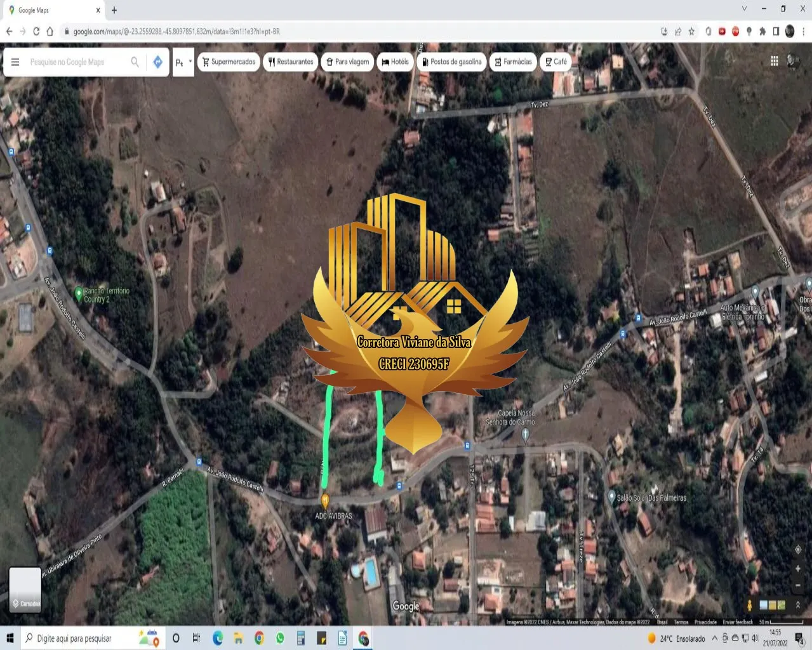Filter by Postos de gasolina
Screen dimensions: 812x650
pos(452,62)
